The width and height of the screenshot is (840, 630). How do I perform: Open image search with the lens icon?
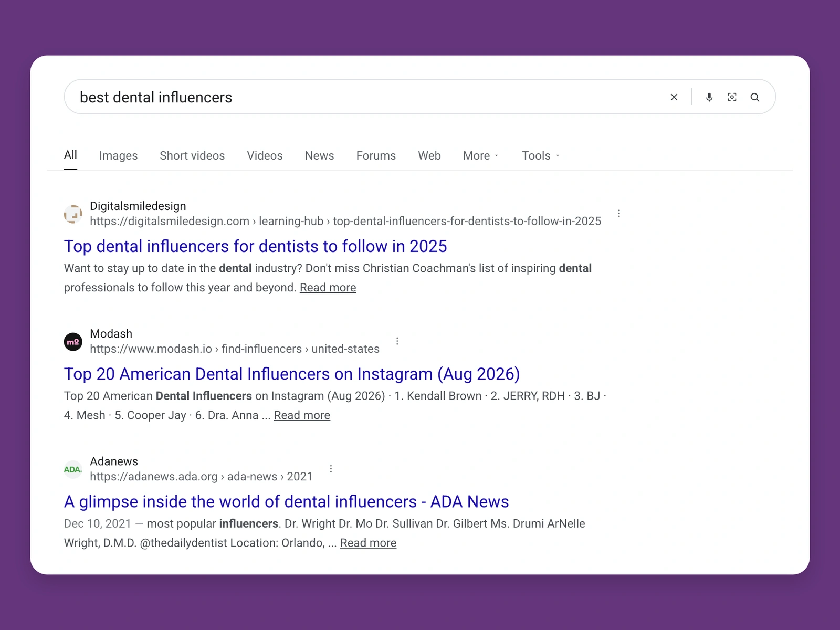732,97
